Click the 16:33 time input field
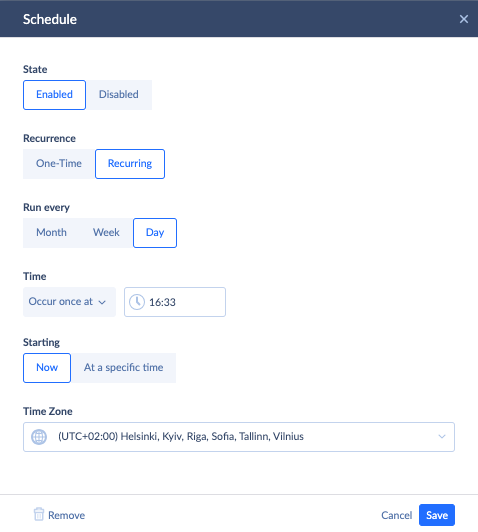This screenshot has height=532, width=478. coord(175,302)
